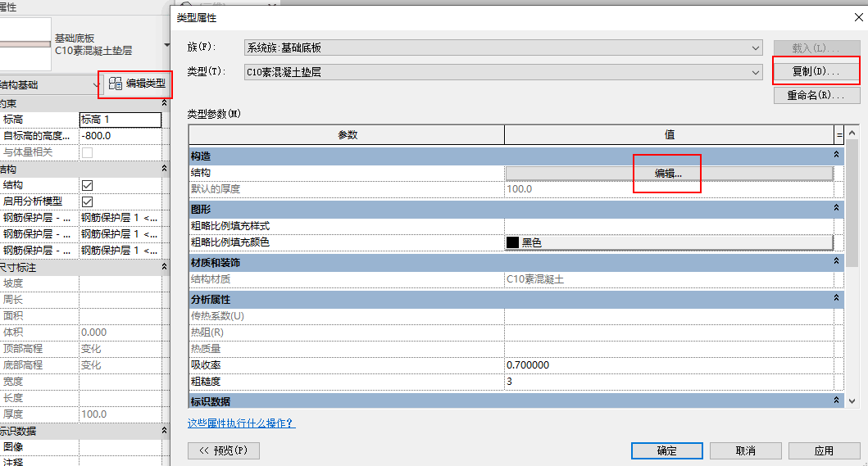Collapse the 结构 section in Properties panel

(x=164, y=168)
